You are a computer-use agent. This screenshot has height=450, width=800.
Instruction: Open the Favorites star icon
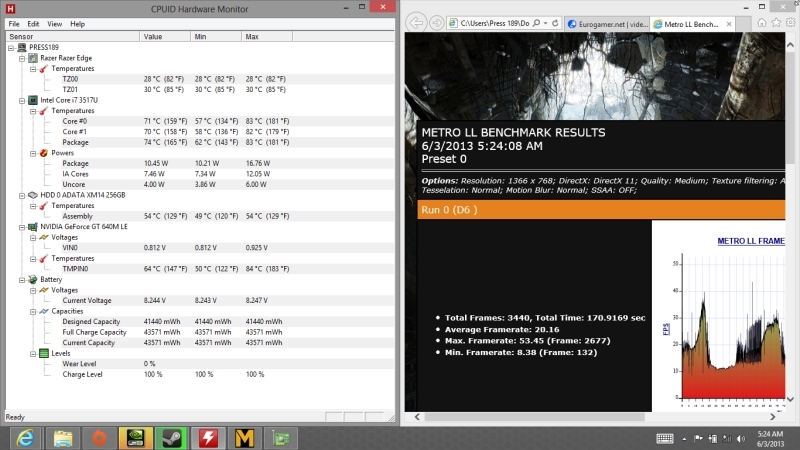coord(776,23)
